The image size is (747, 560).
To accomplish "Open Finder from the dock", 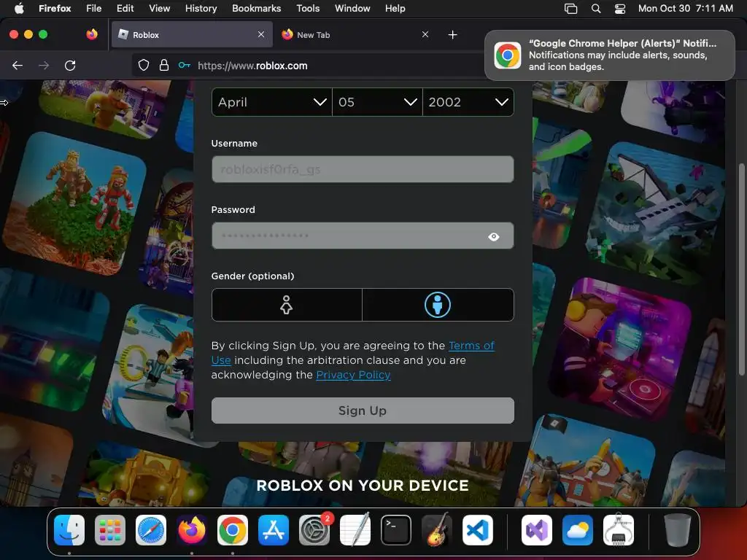I will click(x=69, y=530).
